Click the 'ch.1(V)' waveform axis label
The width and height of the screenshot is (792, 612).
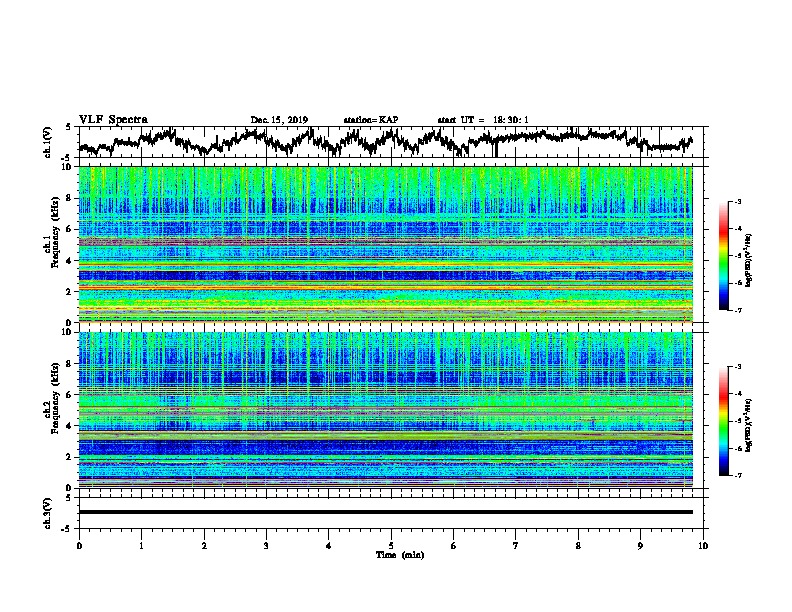click(x=48, y=142)
